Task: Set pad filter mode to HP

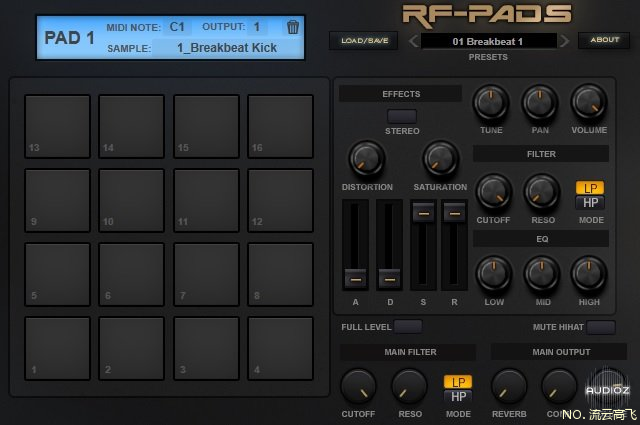Action: point(590,202)
